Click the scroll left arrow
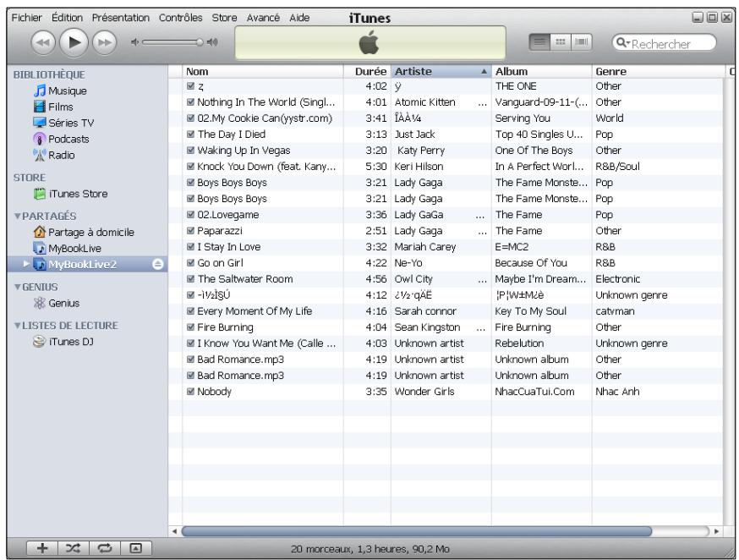The image size is (739, 560). pos(174,531)
